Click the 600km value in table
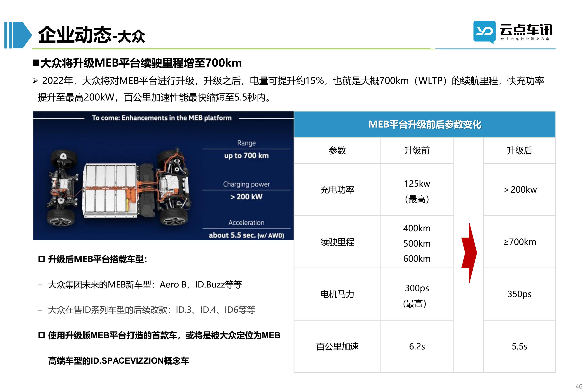Screen dimensions: 588x392 [x=417, y=259]
